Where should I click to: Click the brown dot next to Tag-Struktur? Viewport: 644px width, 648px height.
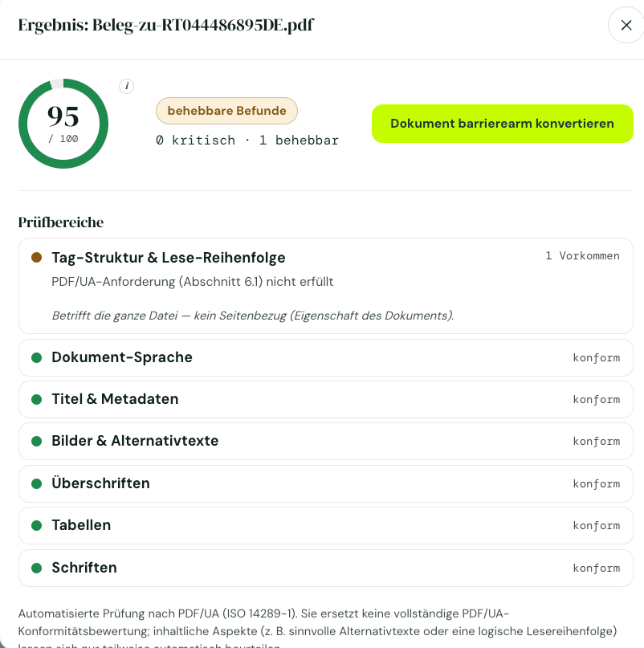pyautogui.click(x=36, y=258)
